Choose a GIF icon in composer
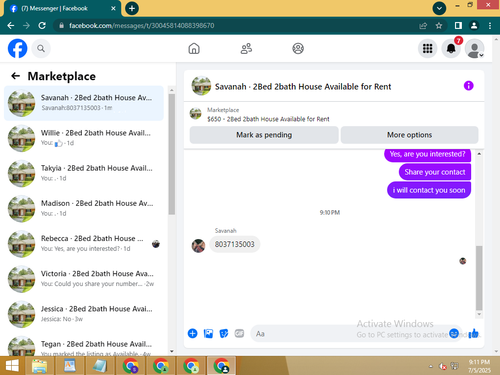500x375 pixels. (239, 333)
